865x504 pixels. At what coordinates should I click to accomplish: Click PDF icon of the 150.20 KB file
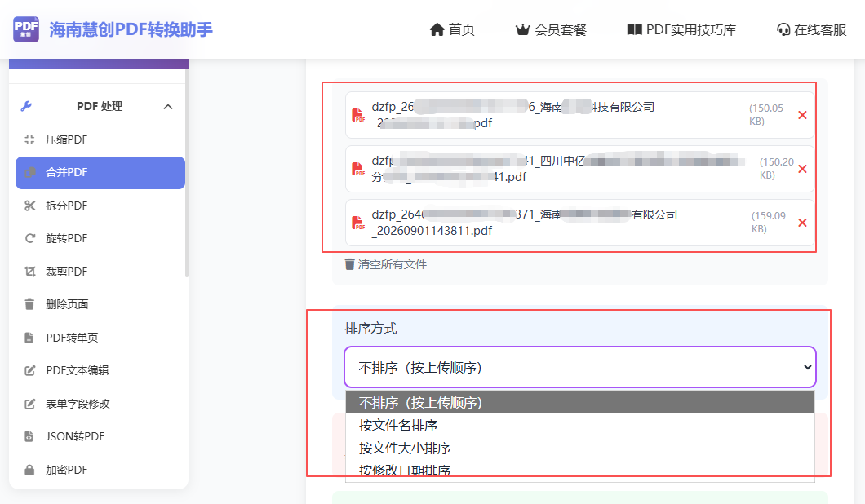click(x=358, y=169)
